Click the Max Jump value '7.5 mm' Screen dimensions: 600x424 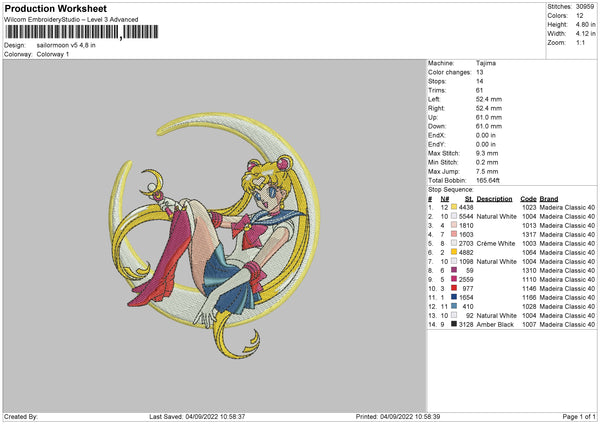(487, 171)
